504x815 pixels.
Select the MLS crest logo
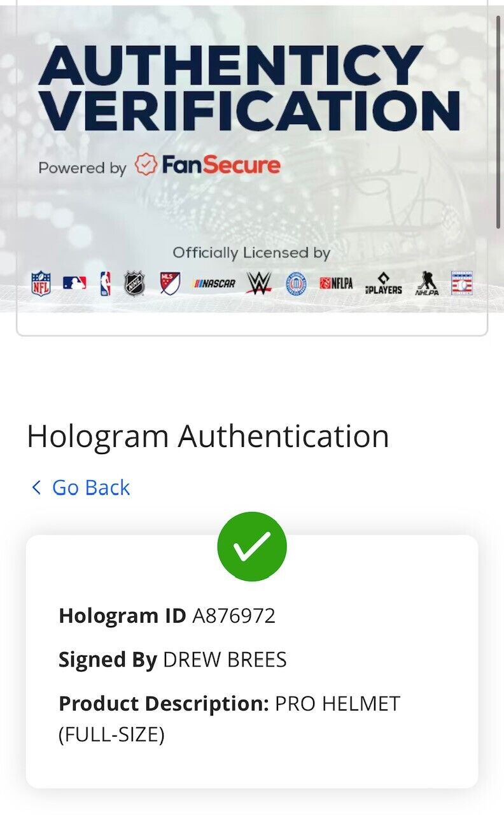(x=170, y=283)
